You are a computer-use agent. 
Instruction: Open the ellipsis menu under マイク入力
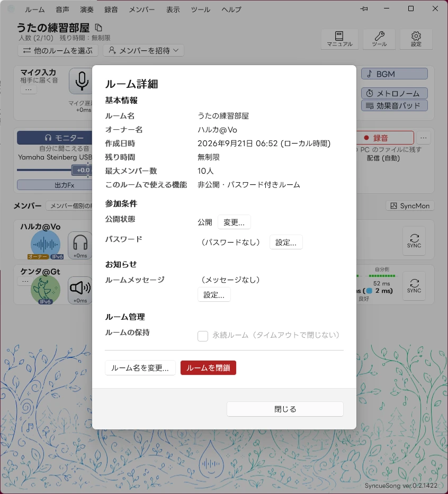pyautogui.click(x=29, y=90)
